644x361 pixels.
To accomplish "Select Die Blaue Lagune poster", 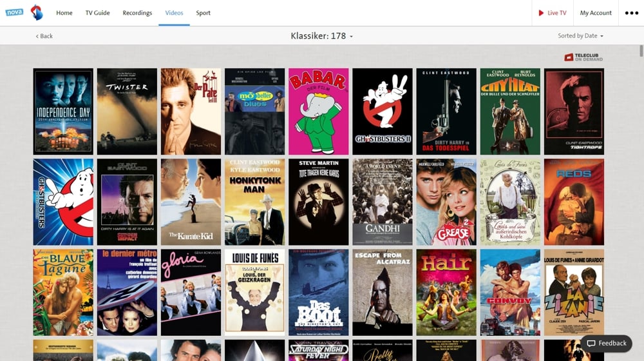I will tap(63, 292).
